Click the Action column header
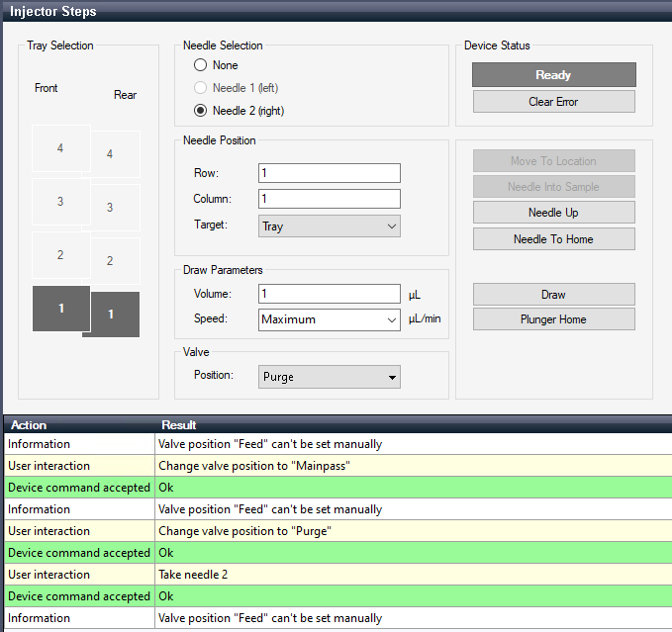Viewport: 672px width, 632px height. pos(77,425)
